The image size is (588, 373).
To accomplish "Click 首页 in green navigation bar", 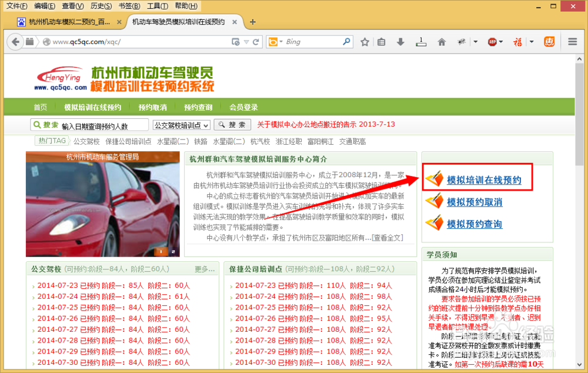I will click(x=41, y=107).
